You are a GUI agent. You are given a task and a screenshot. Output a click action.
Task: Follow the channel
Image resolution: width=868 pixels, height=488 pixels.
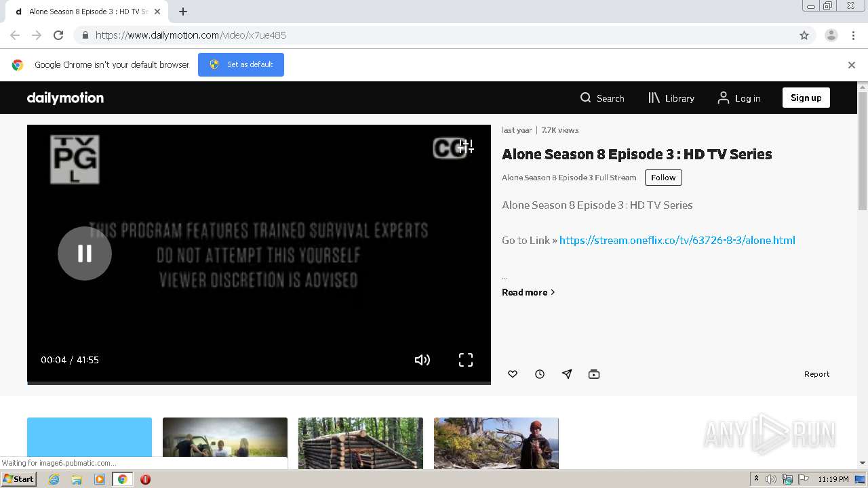pos(663,178)
